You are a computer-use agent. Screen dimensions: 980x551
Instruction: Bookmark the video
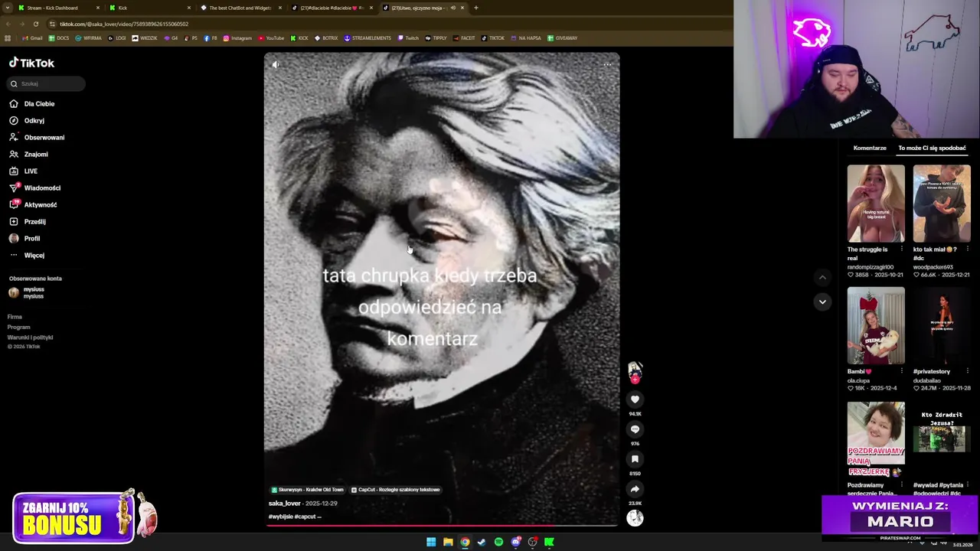tap(635, 458)
